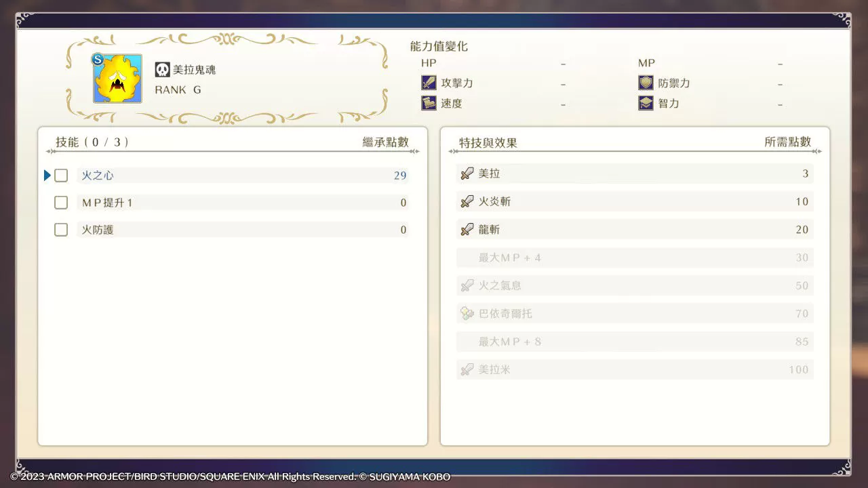Viewport: 868px width, 488px height.
Task: Click the MP stat label
Action: [646, 63]
